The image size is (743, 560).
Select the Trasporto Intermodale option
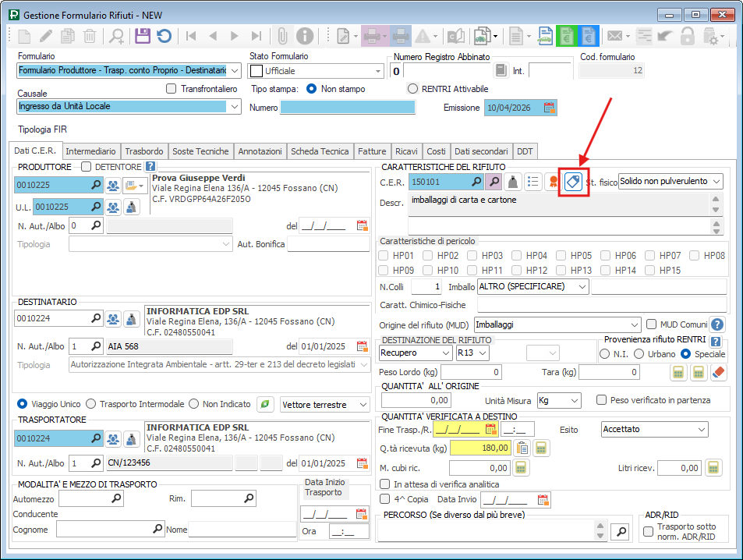[x=91, y=404]
